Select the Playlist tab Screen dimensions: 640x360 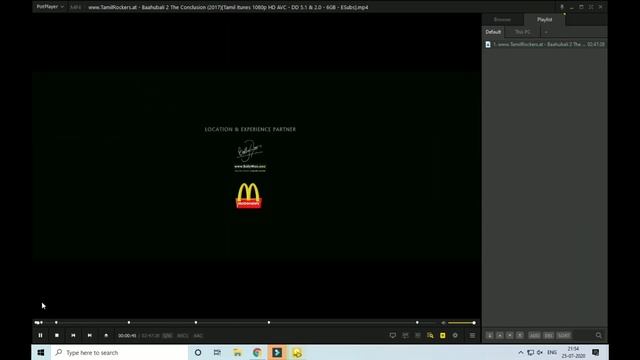point(544,20)
